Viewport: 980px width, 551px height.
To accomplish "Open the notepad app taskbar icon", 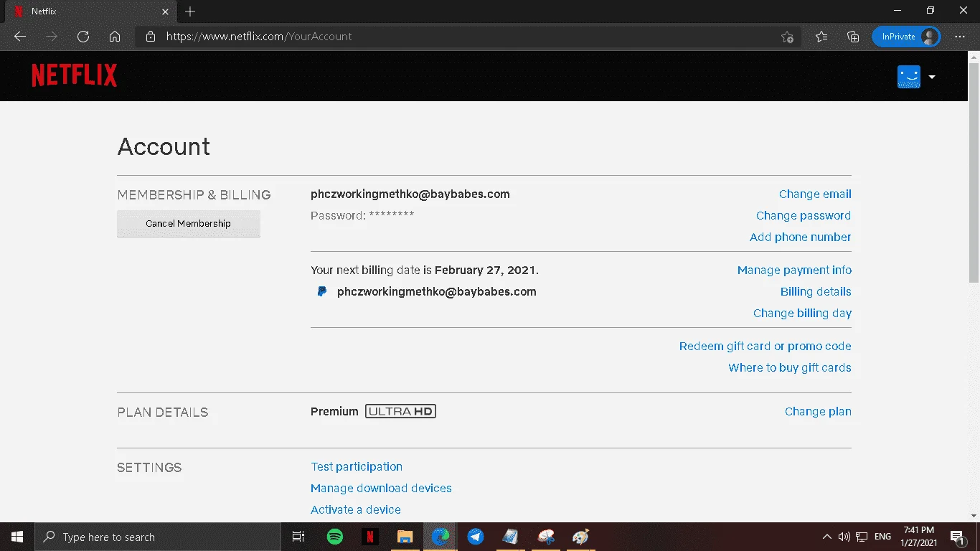I will 510,537.
